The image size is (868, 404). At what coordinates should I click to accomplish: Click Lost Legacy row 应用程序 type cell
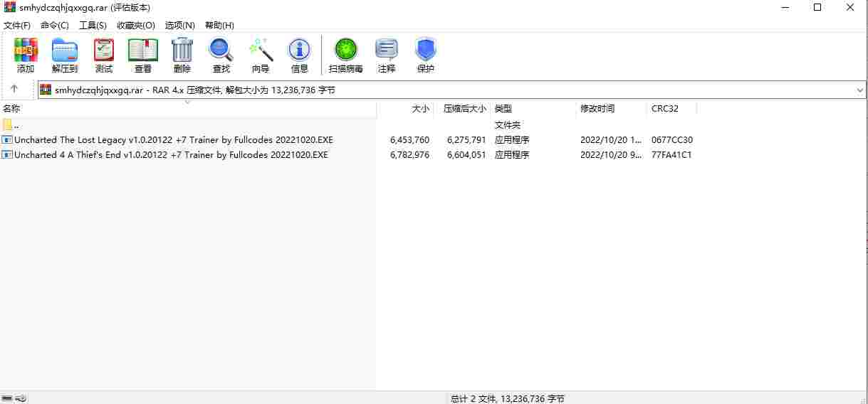pos(512,140)
